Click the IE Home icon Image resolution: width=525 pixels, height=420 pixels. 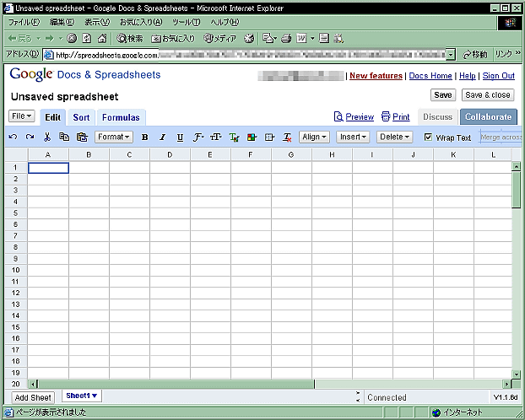click(x=102, y=39)
